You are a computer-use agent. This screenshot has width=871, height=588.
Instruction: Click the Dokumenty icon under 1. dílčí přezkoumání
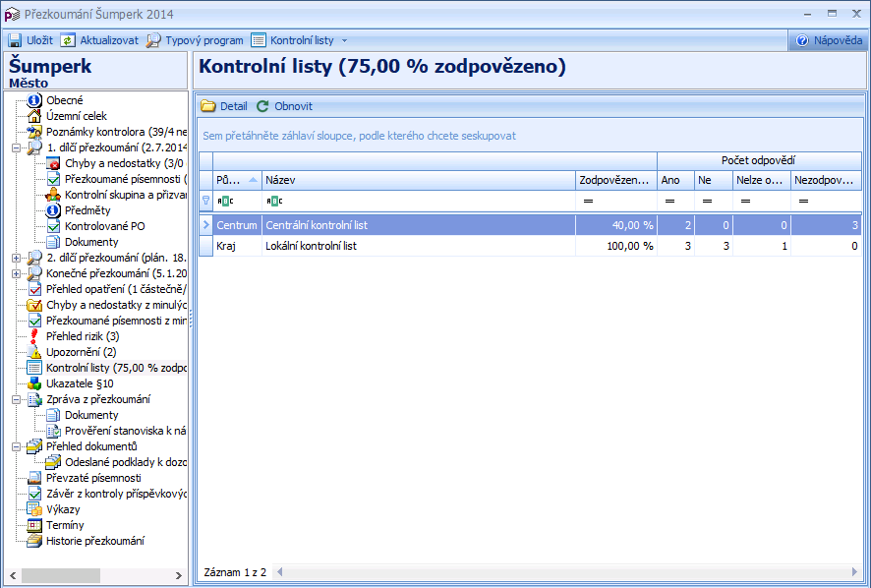(x=53, y=242)
